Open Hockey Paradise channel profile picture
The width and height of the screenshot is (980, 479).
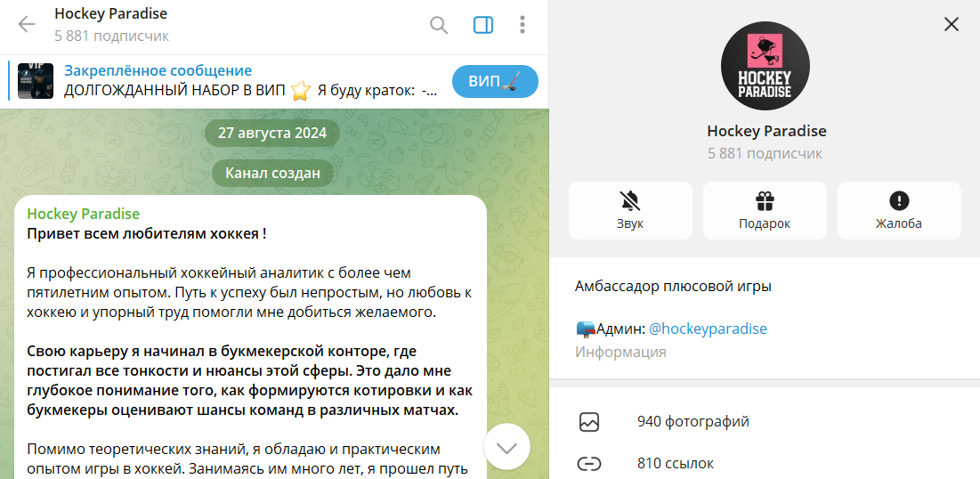coord(765,66)
